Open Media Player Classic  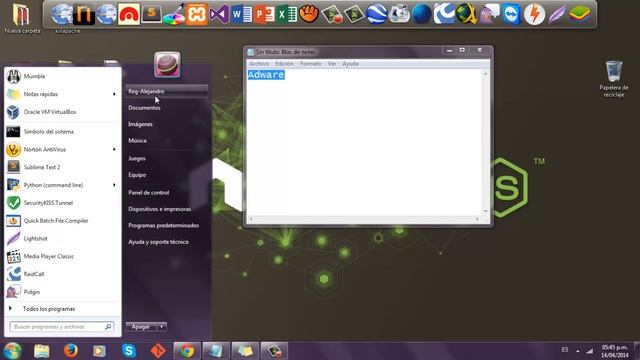pyautogui.click(x=62, y=256)
